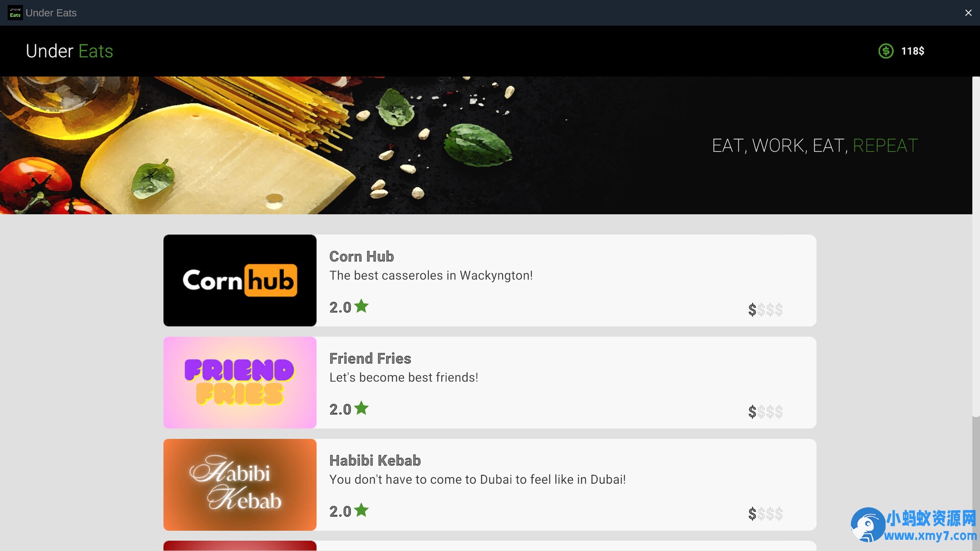This screenshot has height=551, width=980.
Task: Click the green star beside Friend Fries rating
Action: coord(361,408)
